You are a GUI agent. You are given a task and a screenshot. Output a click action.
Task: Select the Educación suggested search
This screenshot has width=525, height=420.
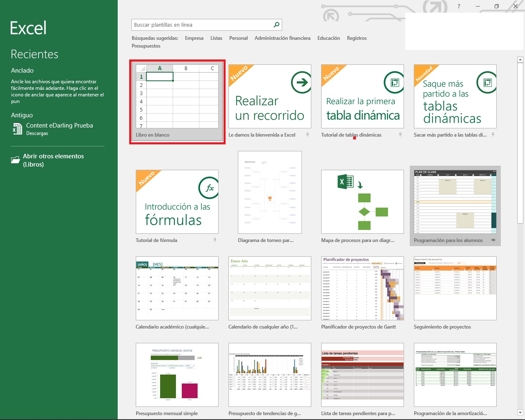point(329,38)
